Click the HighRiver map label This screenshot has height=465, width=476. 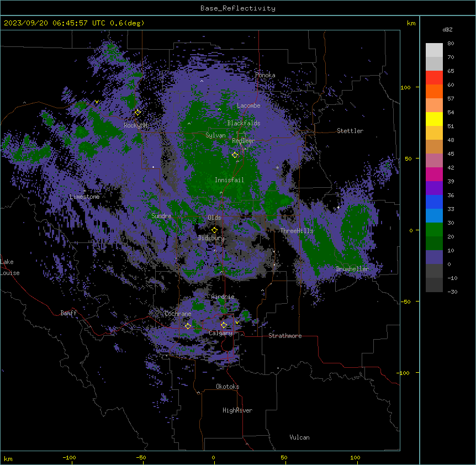(237, 410)
